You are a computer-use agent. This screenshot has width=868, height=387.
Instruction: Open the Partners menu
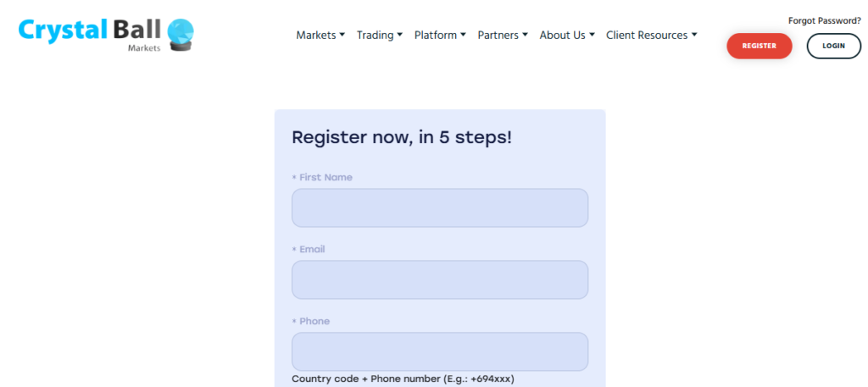point(498,35)
